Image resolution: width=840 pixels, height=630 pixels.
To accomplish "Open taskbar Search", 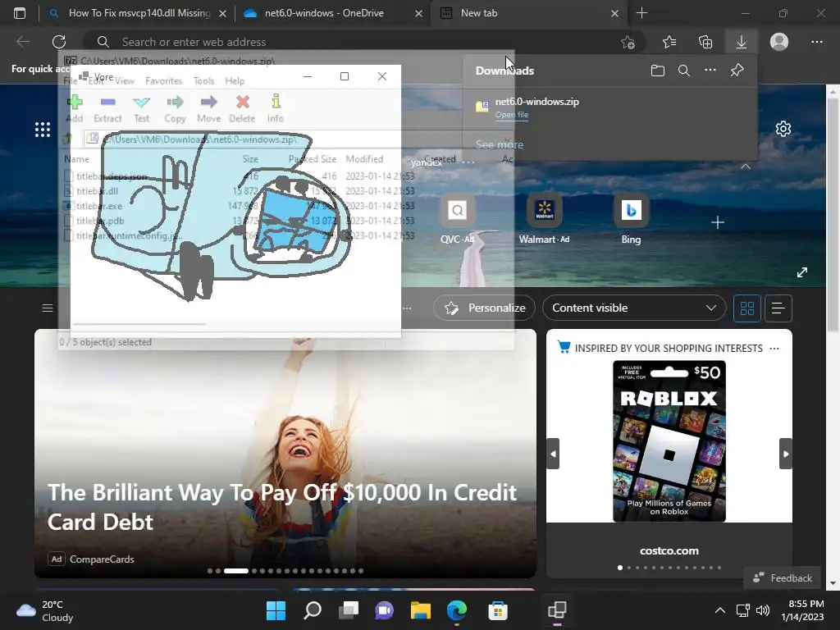I will tap(313, 610).
